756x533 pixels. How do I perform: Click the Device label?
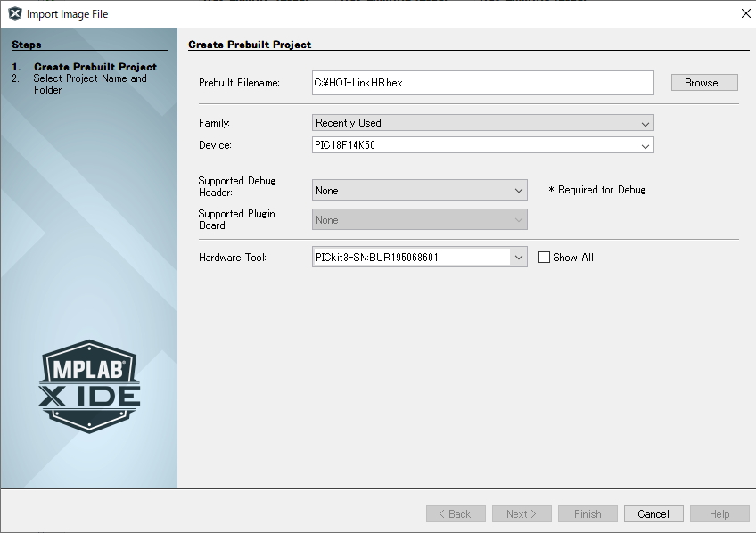[215, 145]
